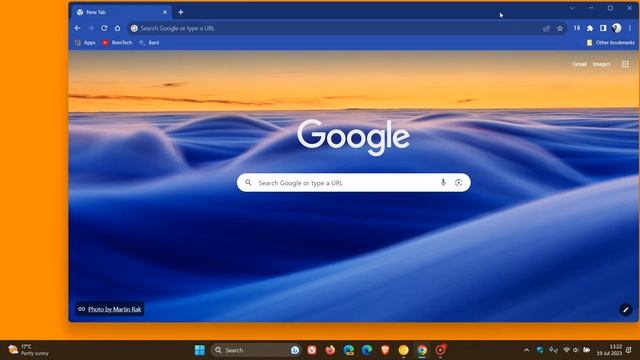This screenshot has width=640, height=360.
Task: Launch Vivaldi from the taskbar
Action: (312, 350)
